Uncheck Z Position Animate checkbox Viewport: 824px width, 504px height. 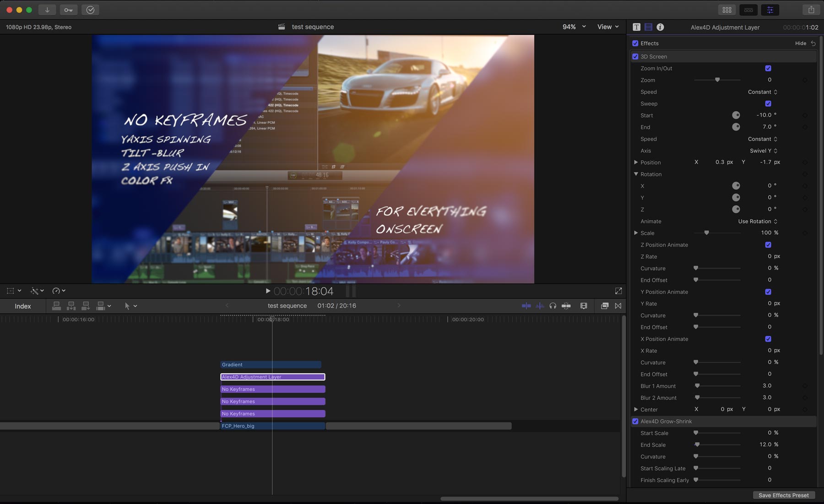[768, 245]
